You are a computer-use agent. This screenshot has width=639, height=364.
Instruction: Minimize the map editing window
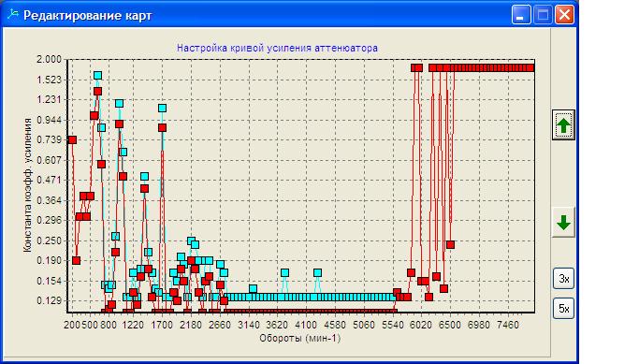click(x=521, y=15)
